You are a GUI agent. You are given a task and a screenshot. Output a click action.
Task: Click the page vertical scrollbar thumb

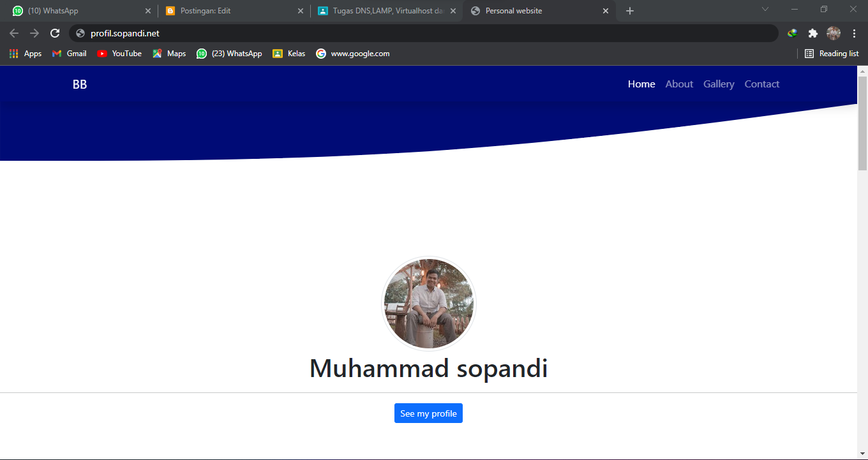(x=862, y=122)
